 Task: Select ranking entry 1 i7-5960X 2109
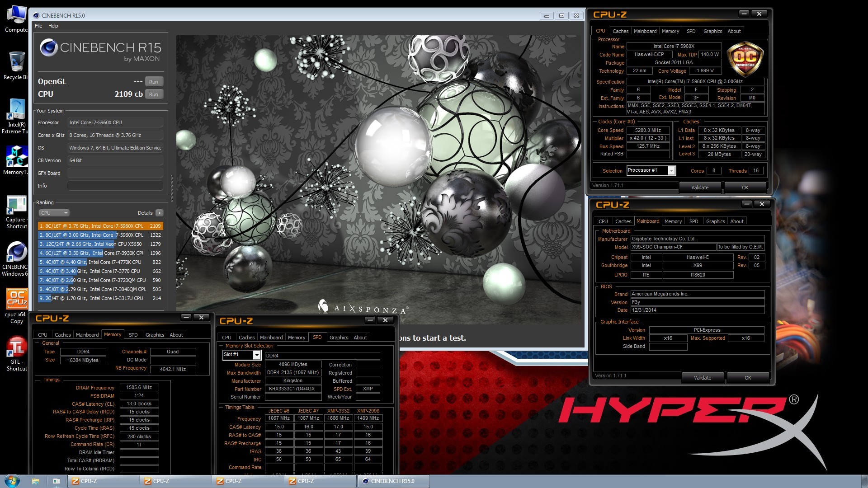pyautogui.click(x=100, y=226)
